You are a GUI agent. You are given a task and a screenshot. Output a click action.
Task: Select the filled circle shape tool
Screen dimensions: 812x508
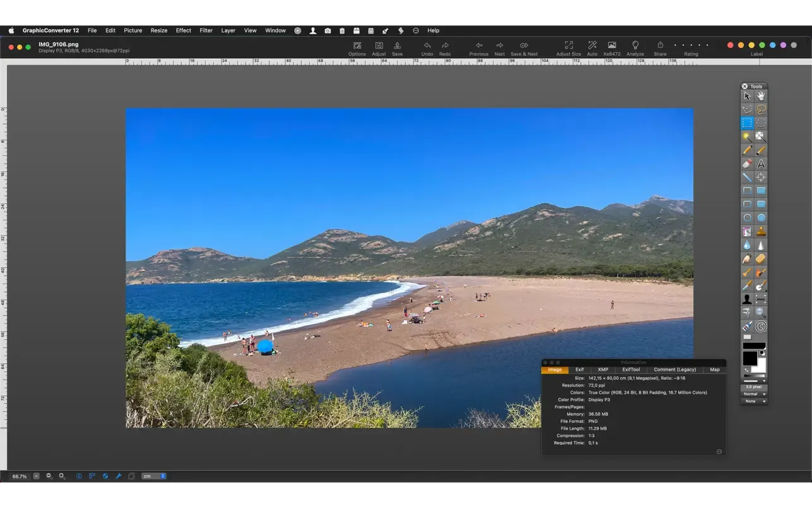click(761, 218)
